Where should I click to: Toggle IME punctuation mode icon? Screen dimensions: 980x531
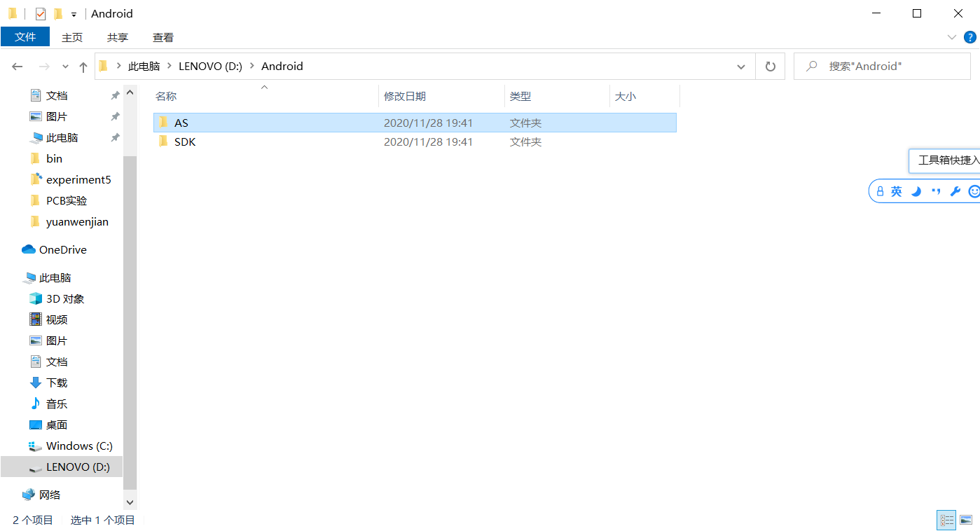[x=935, y=191]
